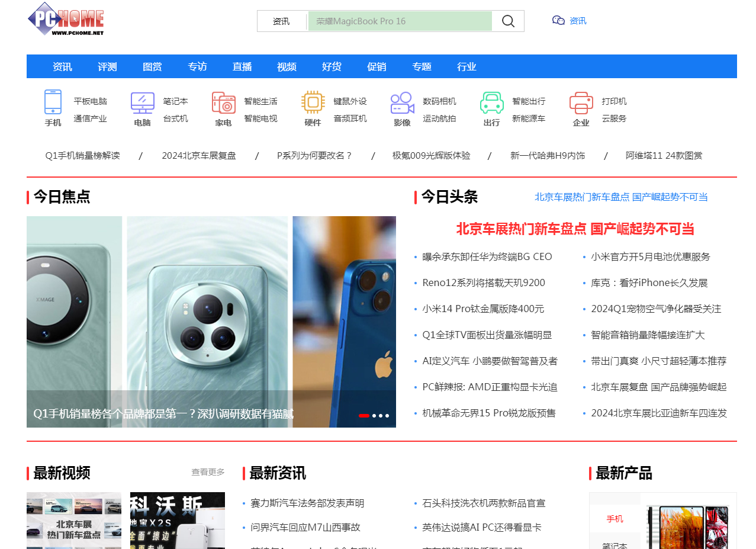Viewport: 756px width, 549px height.
Task: Open article 小米14 Pro钛金属版降400元
Action: (x=483, y=309)
